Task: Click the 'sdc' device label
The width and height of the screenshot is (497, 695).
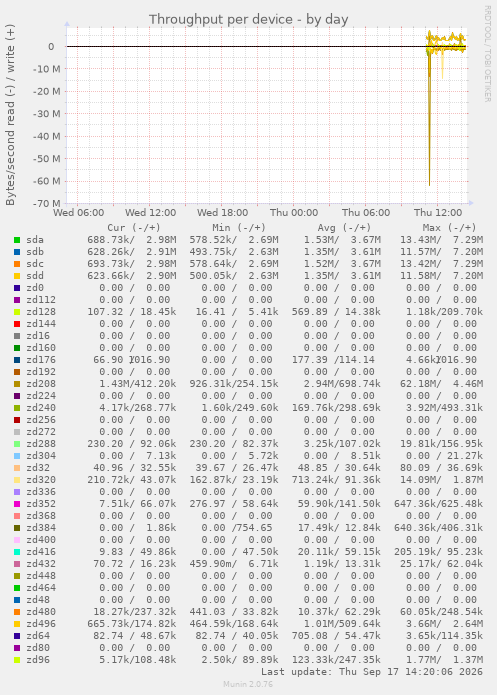Action: 35,264
